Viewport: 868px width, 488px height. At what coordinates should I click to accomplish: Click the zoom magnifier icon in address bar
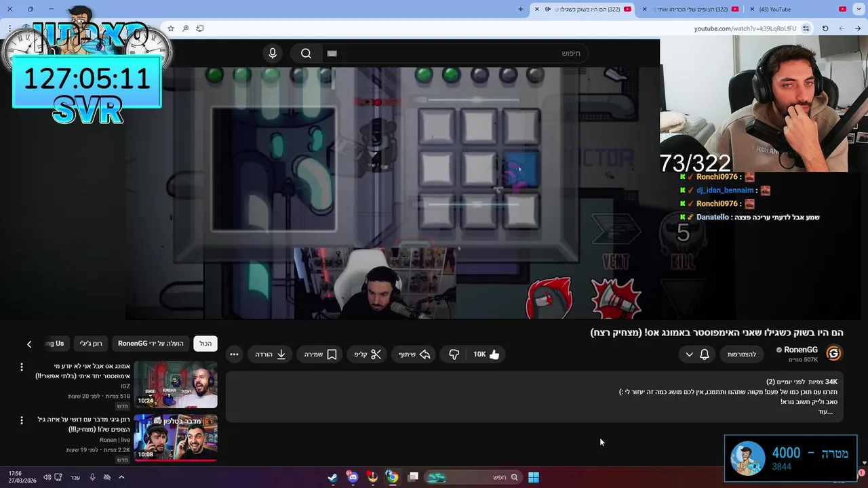pyautogui.click(x=185, y=28)
